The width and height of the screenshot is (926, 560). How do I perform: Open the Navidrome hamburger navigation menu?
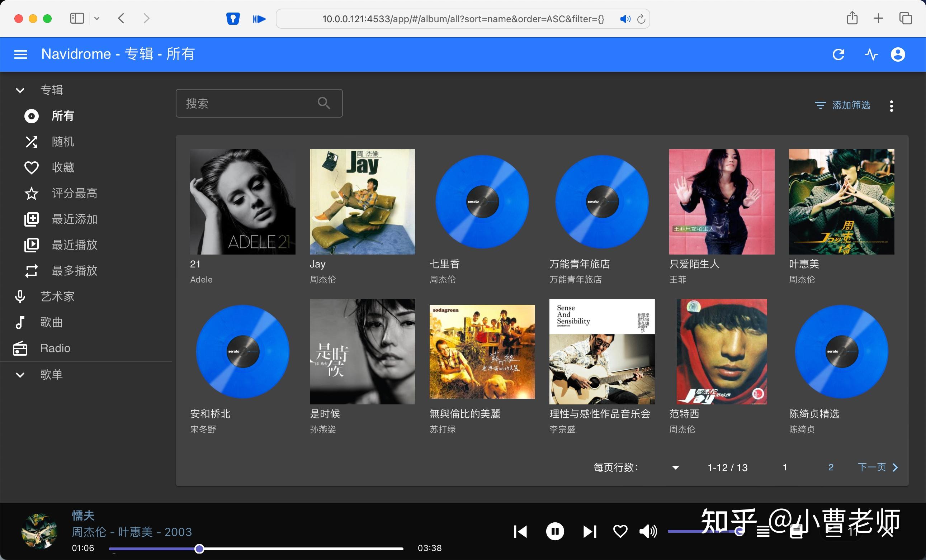pyautogui.click(x=21, y=54)
